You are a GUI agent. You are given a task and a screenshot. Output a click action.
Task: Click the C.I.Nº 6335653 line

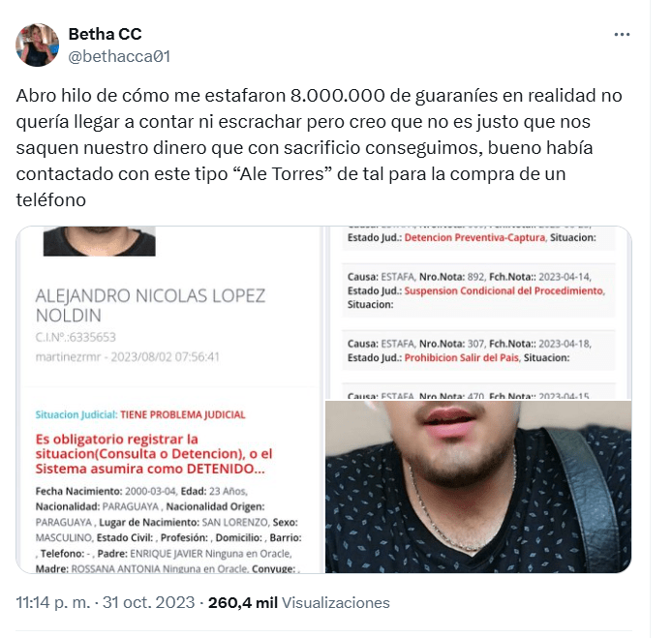tap(76, 337)
